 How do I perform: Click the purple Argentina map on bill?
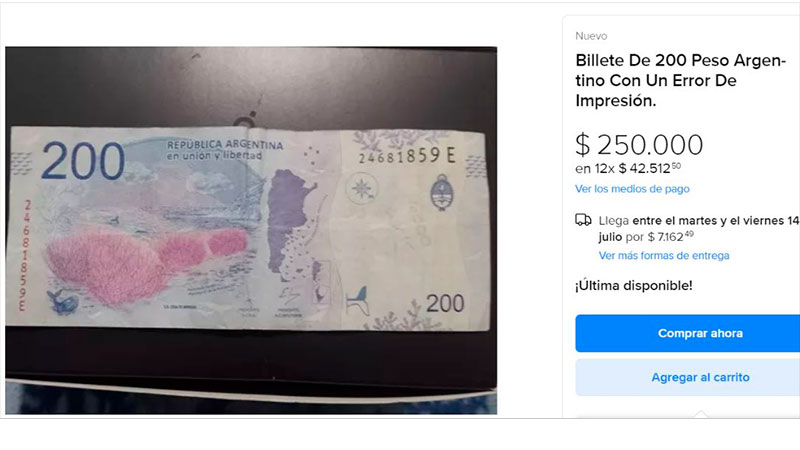(289, 219)
